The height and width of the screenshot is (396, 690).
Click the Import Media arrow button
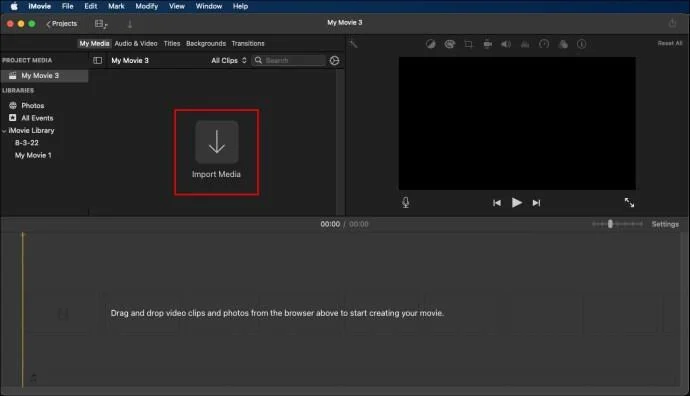[x=217, y=142]
